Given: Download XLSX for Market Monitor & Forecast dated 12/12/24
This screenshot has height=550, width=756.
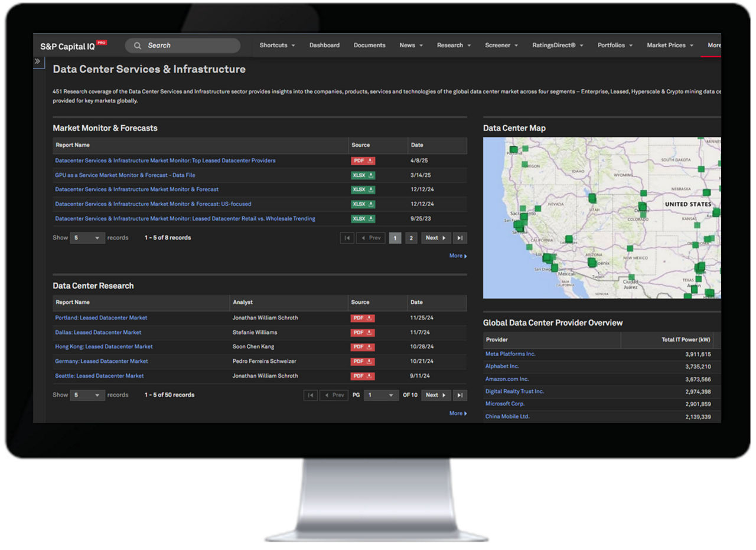Looking at the screenshot, I should [x=363, y=189].
